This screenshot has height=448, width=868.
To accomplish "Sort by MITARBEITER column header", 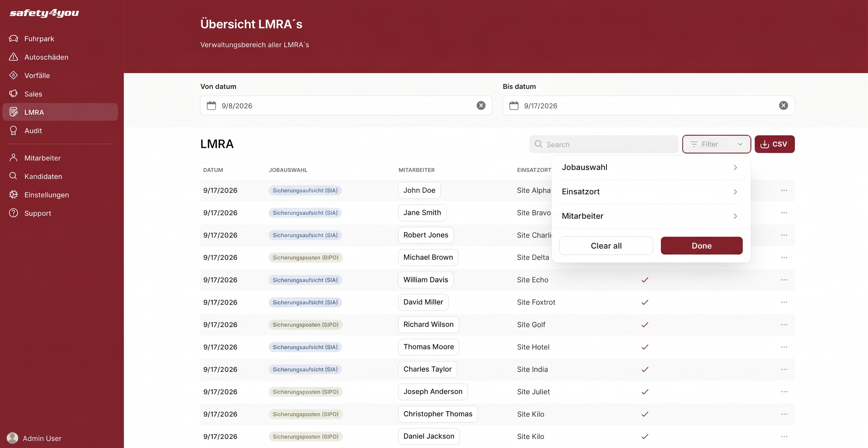I will click(416, 170).
